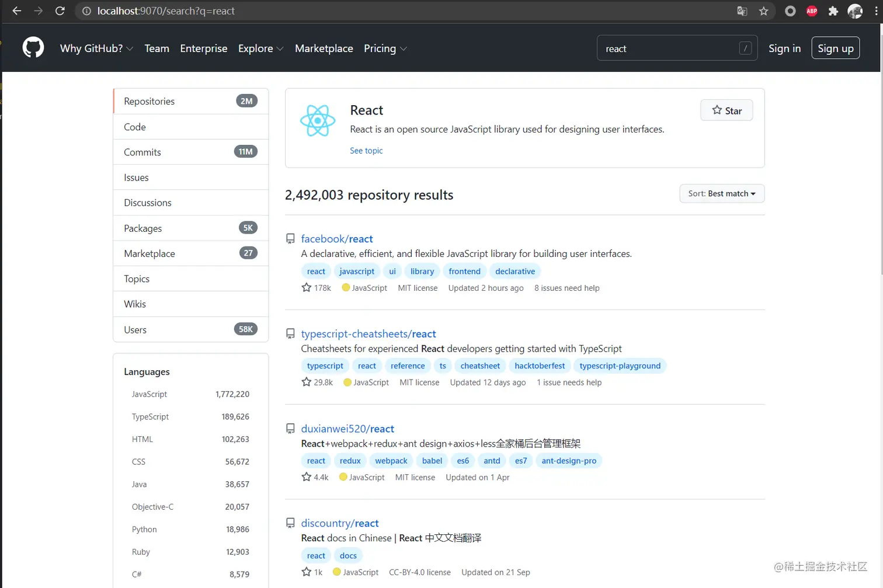Select Marketplace in the search sidebar

coord(191,253)
